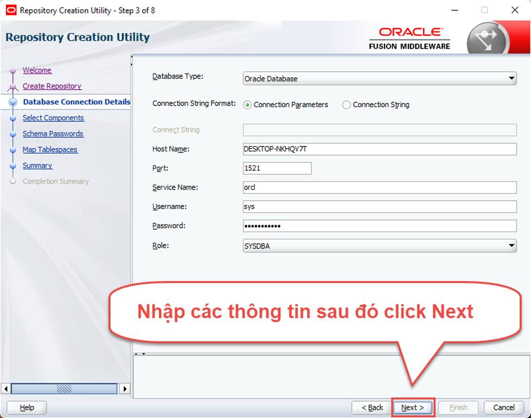This screenshot has width=532, height=418.
Task: Open the Database Type list arrow
Action: [512, 78]
